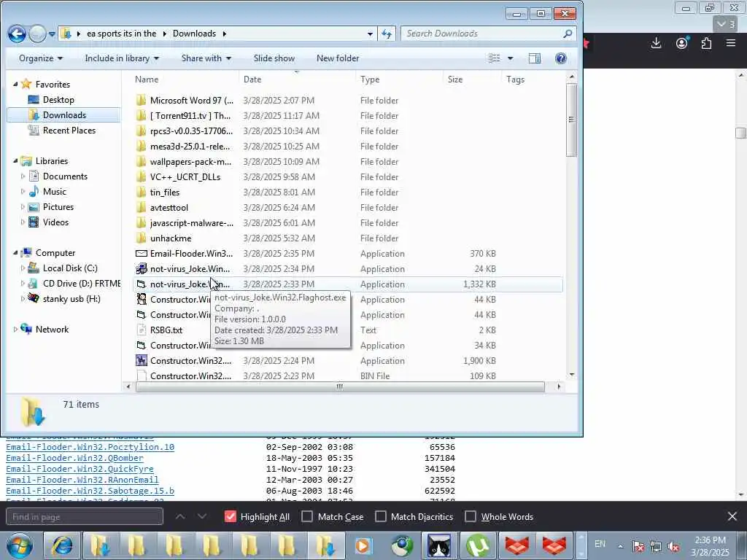This screenshot has height=560, width=747.
Task: Open address bar history dropdown
Action: tap(370, 34)
